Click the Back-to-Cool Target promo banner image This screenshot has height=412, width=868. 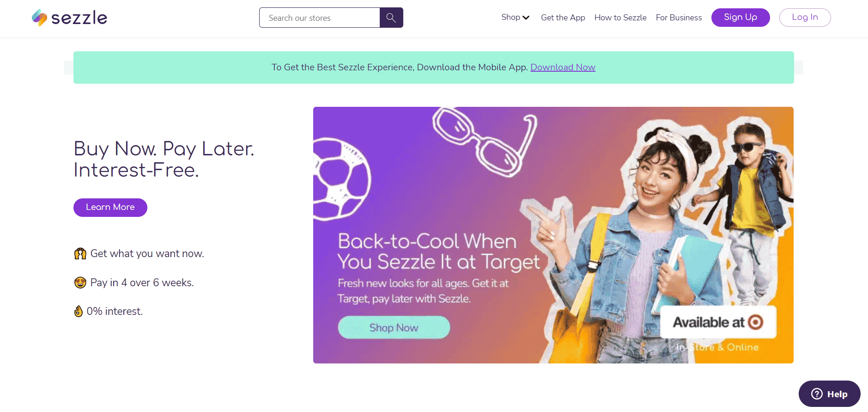pyautogui.click(x=553, y=235)
